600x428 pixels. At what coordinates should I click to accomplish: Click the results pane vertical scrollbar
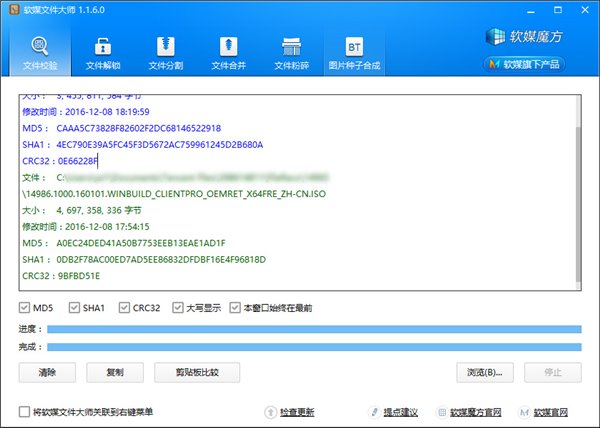pos(578,207)
